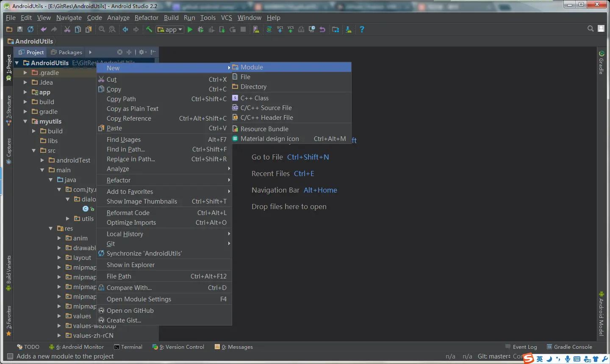Open the SDK Manager toolbar icon
The height and width of the screenshot is (364, 610).
pyautogui.click(x=349, y=29)
